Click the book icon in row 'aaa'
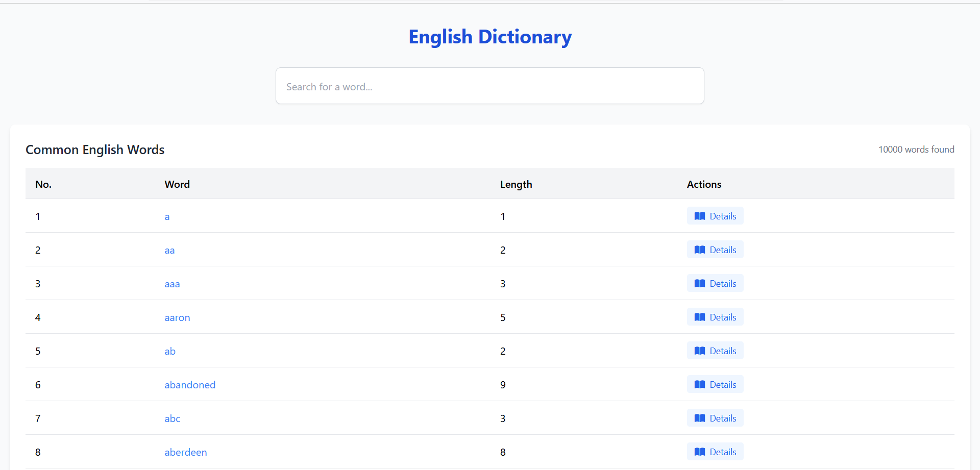Viewport: 980px width, 470px height. 700,284
